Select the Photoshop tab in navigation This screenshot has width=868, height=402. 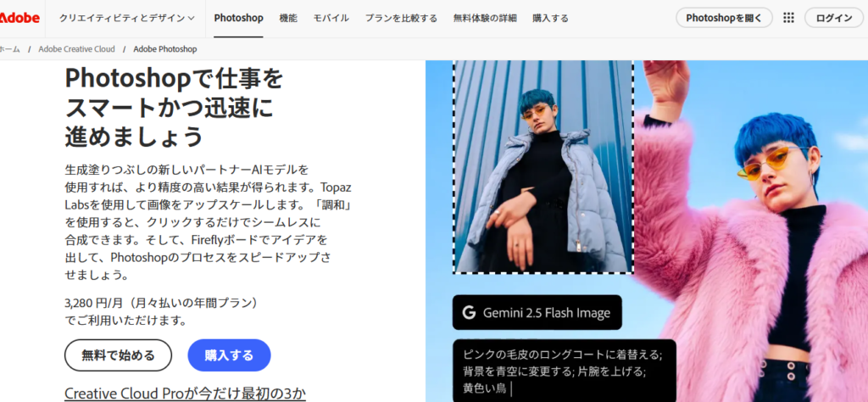pos(238,19)
